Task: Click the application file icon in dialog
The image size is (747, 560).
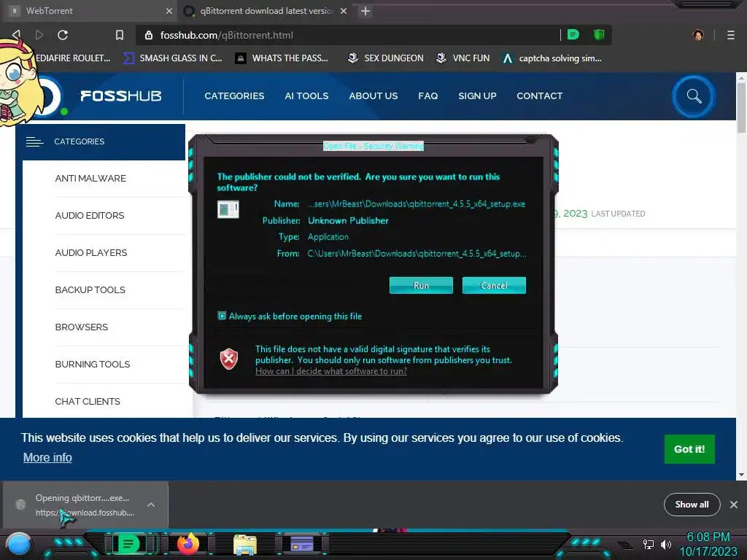Action: coord(228,209)
